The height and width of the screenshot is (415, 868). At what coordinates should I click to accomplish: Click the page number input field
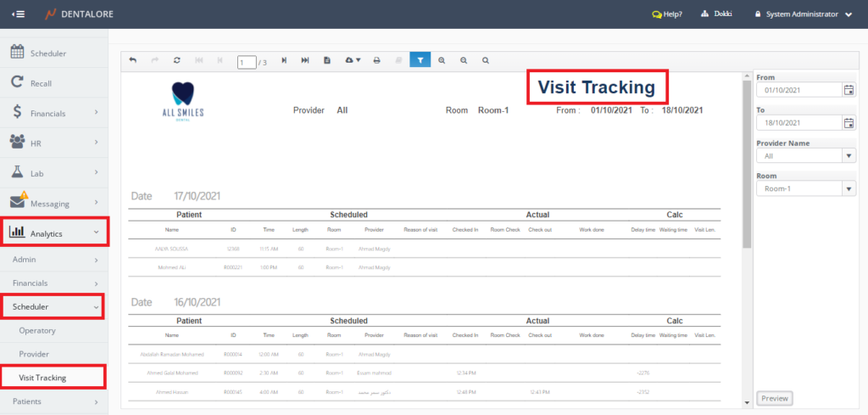[x=247, y=62]
